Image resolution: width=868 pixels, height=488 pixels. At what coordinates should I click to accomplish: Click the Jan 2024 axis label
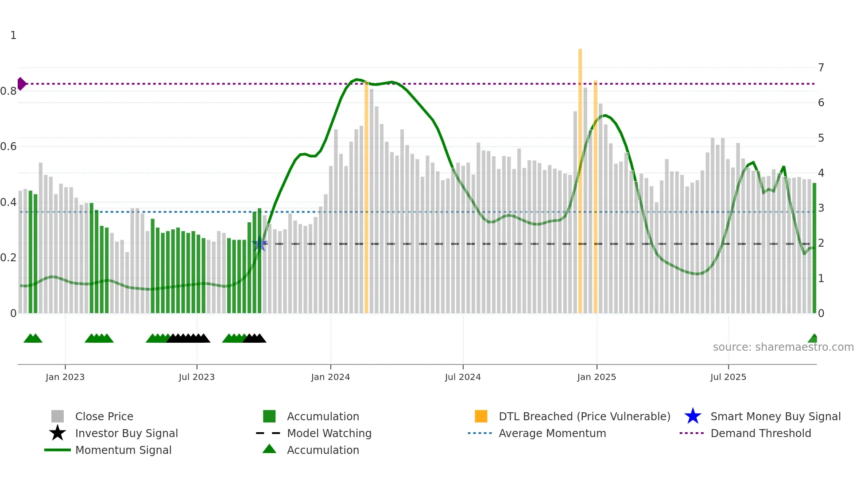tap(330, 377)
